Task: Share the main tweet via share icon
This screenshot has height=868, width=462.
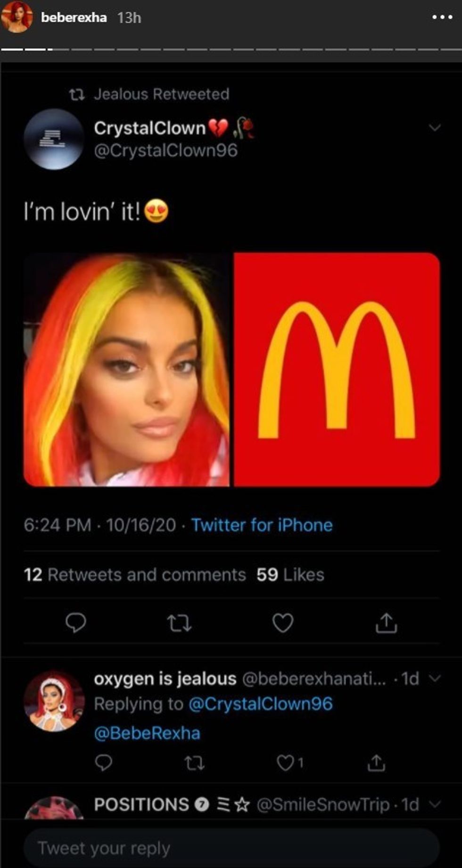Action: [386, 623]
